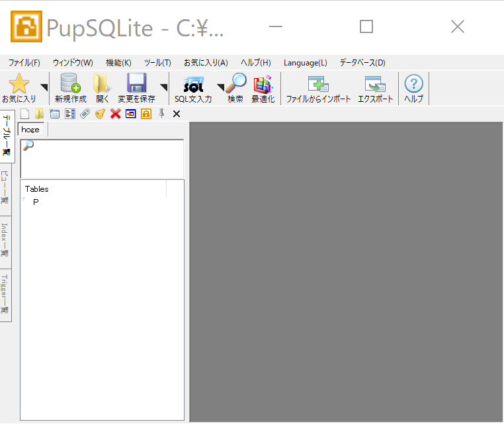Pin the table list panel

click(161, 114)
